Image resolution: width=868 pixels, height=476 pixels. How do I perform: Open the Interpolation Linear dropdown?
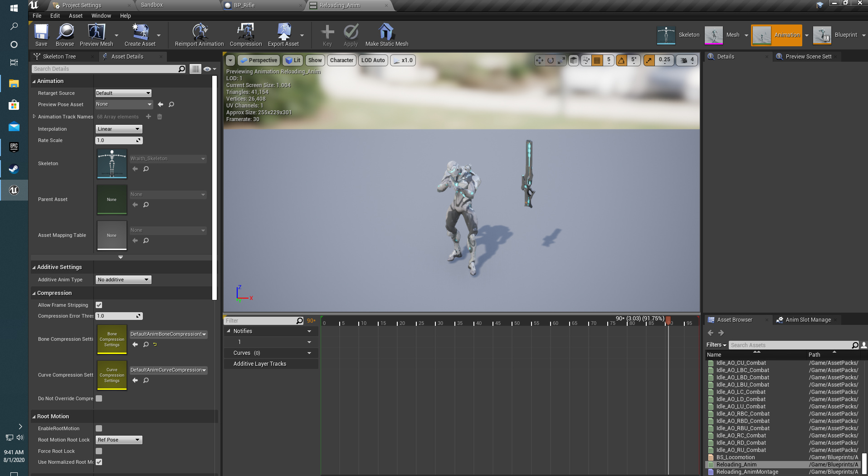(x=118, y=129)
